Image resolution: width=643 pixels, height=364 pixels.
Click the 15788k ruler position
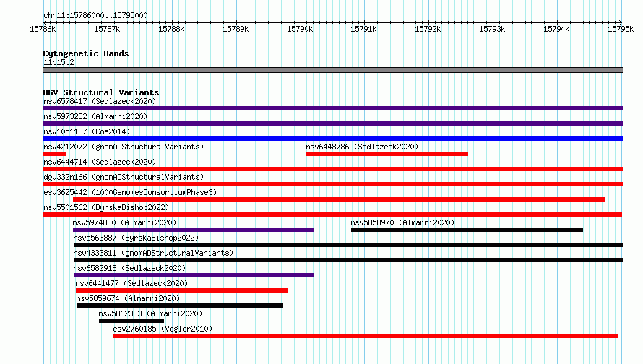(x=171, y=29)
